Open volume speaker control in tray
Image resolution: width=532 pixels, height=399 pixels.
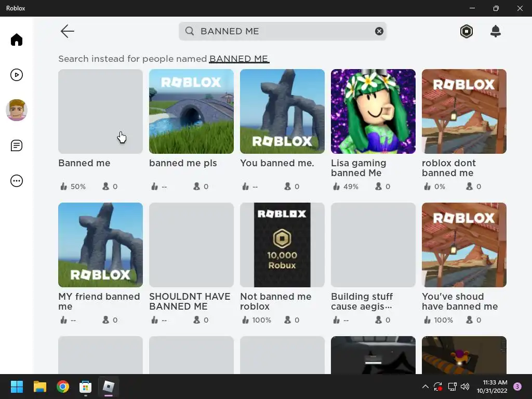[x=465, y=387]
